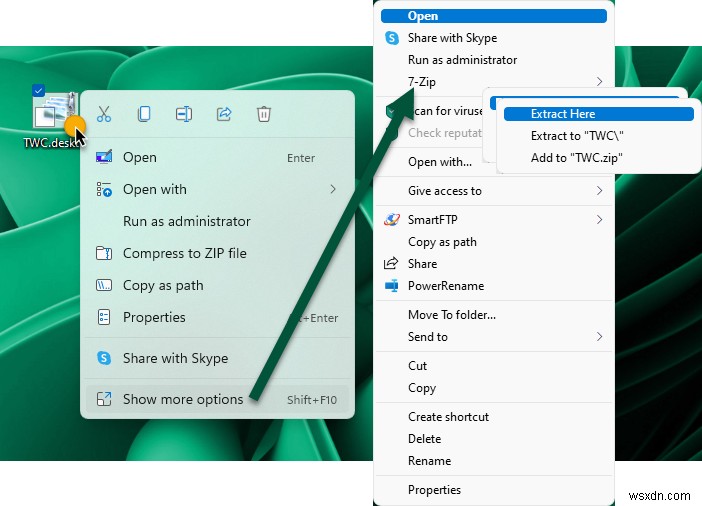Click the Cut scissors icon
The height and width of the screenshot is (506, 702).
pos(104,114)
